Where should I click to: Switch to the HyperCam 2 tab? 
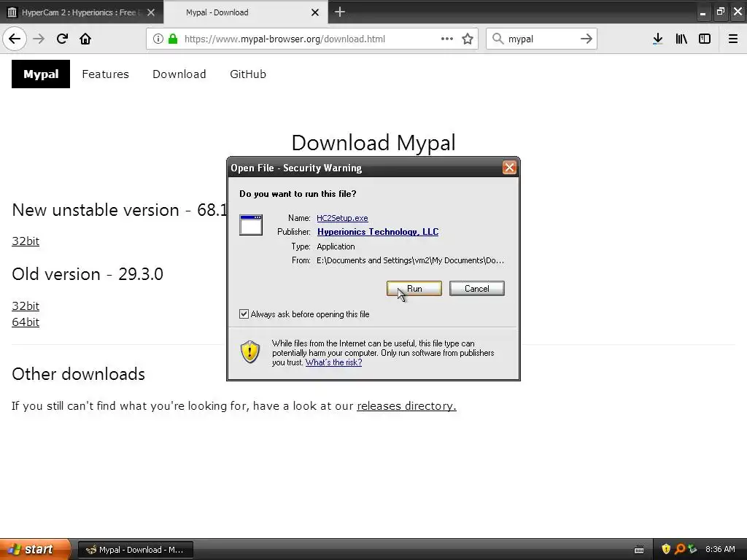point(82,12)
